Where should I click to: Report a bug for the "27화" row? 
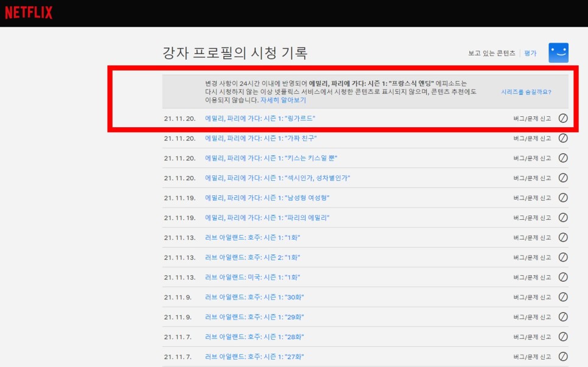[532, 357]
